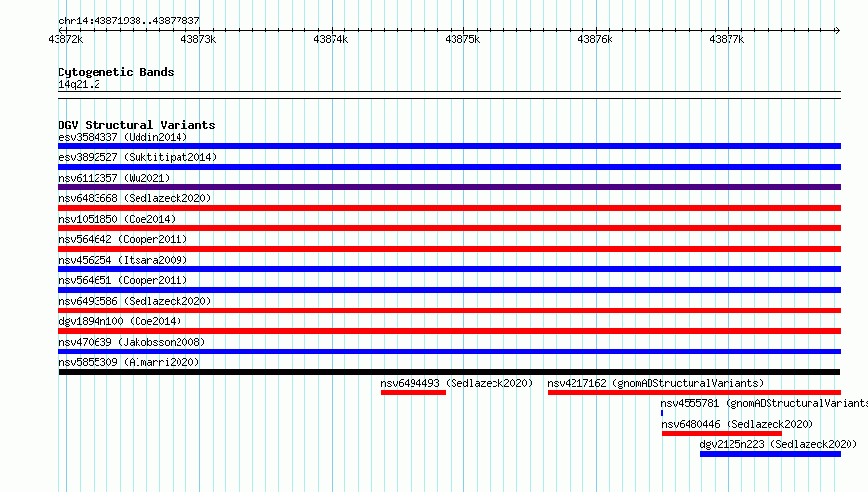Click the right arrowhead of the ruler
868x492 pixels.
[x=838, y=30]
